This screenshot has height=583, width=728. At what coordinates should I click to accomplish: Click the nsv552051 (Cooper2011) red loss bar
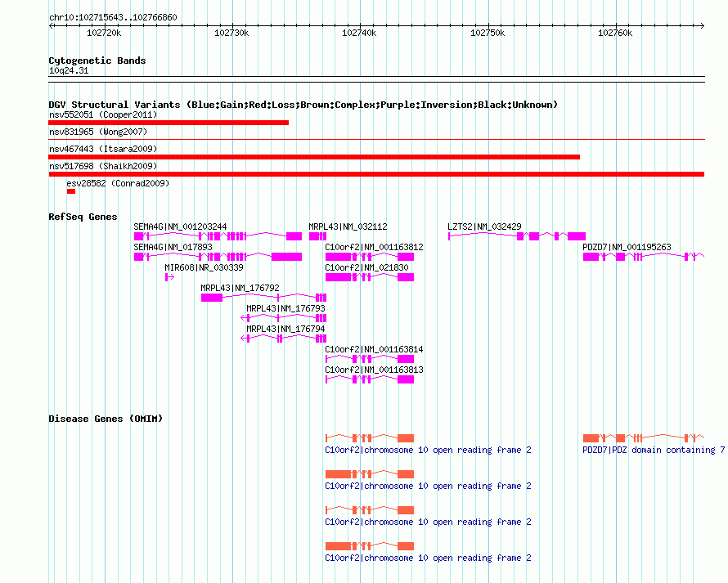[x=169, y=123]
